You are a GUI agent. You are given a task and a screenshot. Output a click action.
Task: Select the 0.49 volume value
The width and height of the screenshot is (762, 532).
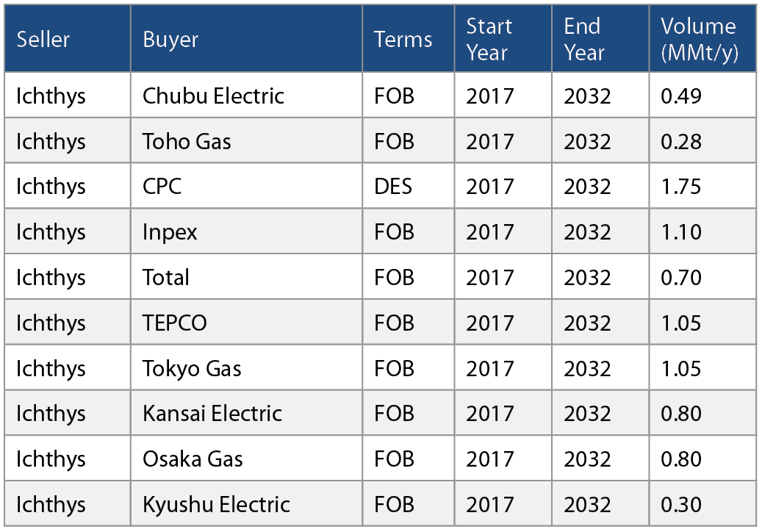pos(681,96)
